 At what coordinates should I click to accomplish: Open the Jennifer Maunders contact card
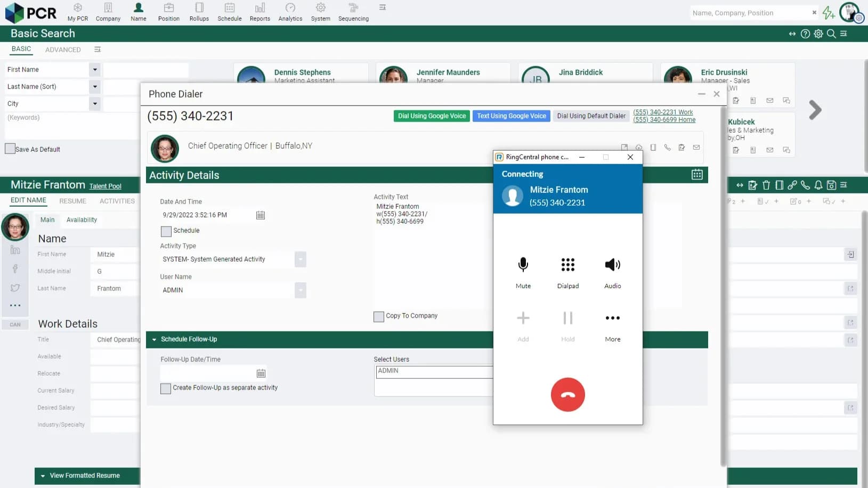[443, 74]
